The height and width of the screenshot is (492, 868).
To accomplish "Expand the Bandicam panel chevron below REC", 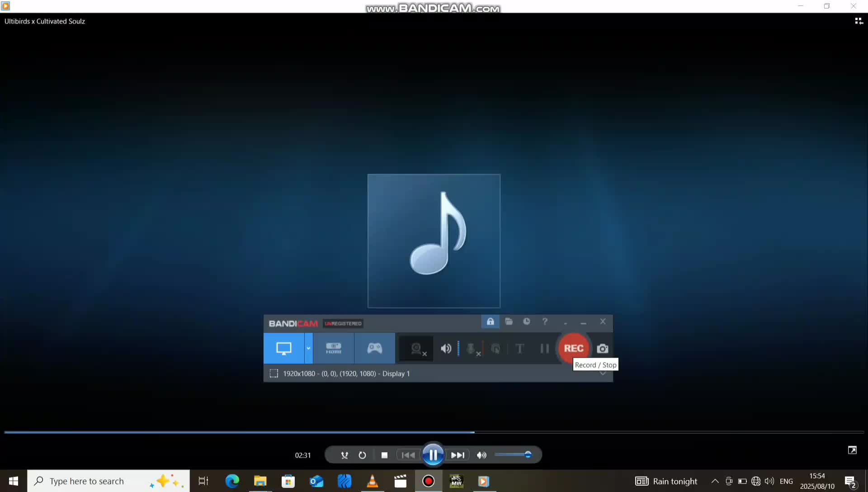I will coord(603,374).
